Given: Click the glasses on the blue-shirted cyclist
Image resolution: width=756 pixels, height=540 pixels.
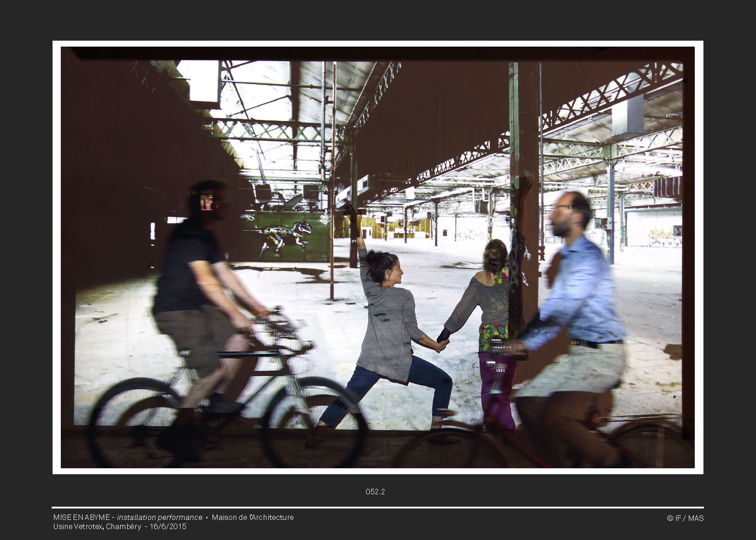Looking at the screenshot, I should 560,207.
